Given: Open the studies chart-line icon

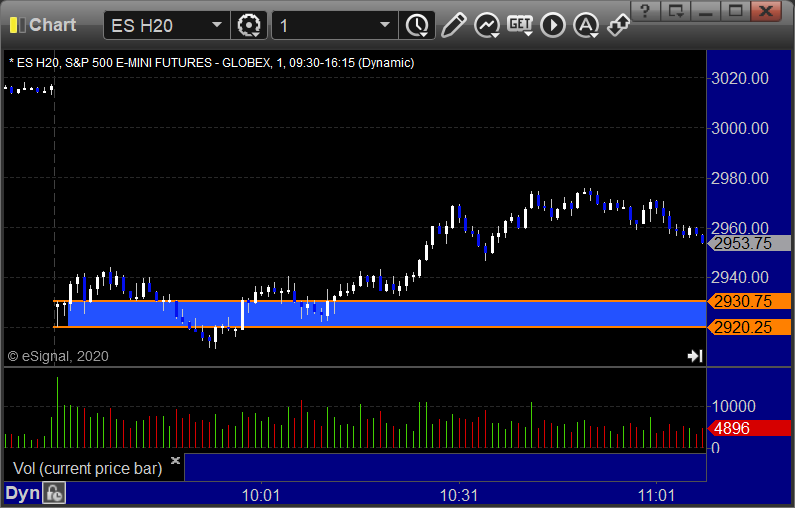Looking at the screenshot, I should (x=487, y=25).
